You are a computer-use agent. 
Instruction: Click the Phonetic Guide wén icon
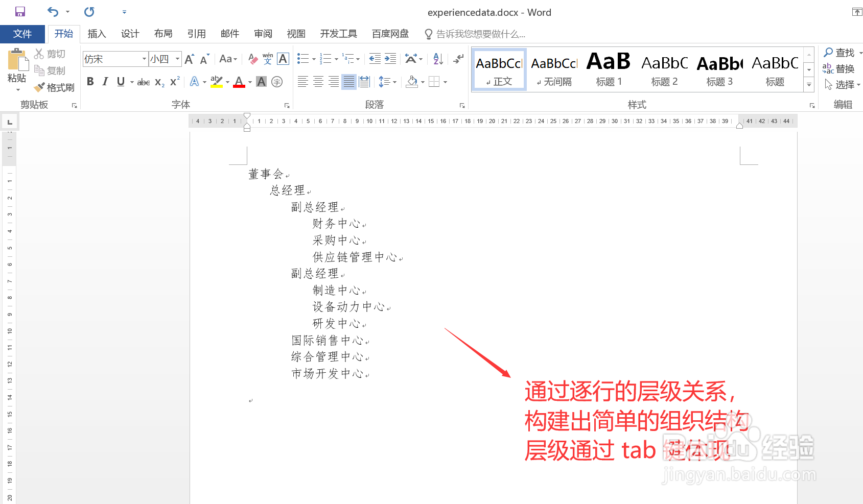268,59
